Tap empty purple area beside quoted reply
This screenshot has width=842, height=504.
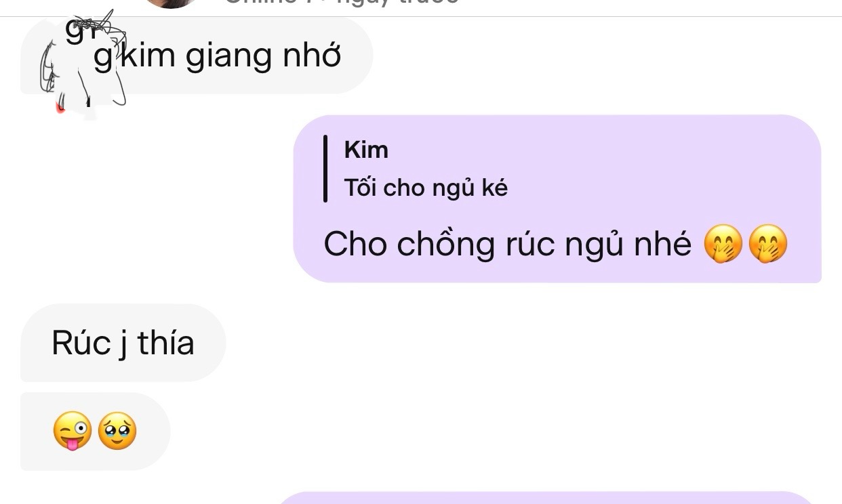pos(664,169)
